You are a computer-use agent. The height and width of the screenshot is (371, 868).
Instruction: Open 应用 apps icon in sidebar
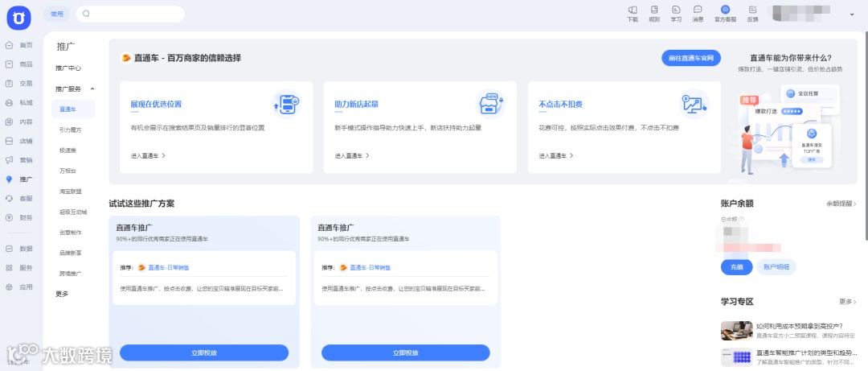[9, 286]
